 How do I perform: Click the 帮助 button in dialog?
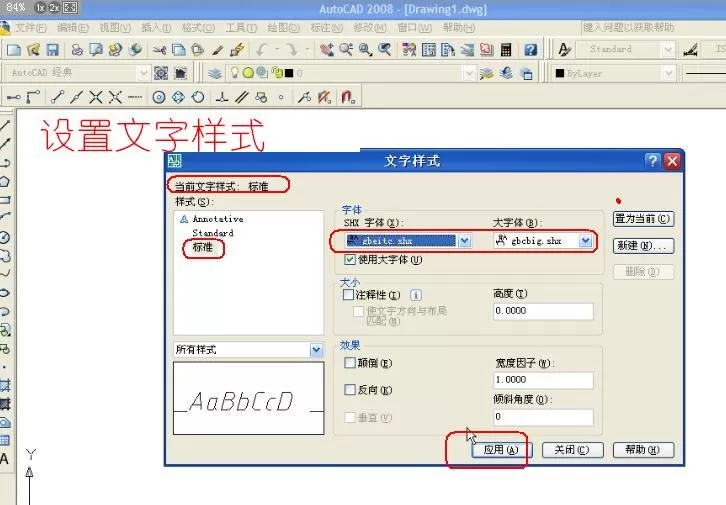coord(643,450)
